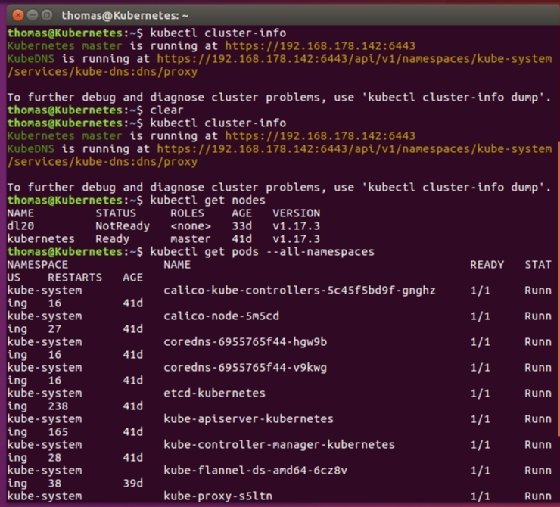560x507 pixels.
Task: Click the ROLES column header
Action: pyautogui.click(x=188, y=213)
